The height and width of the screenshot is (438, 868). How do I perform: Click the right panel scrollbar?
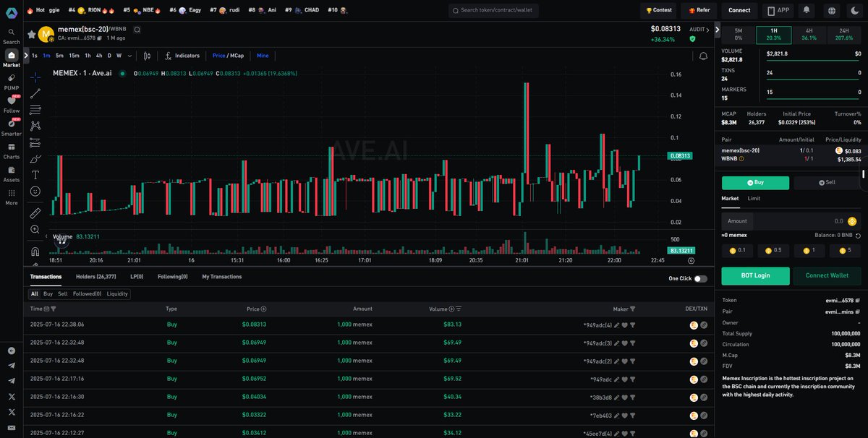pos(864,176)
